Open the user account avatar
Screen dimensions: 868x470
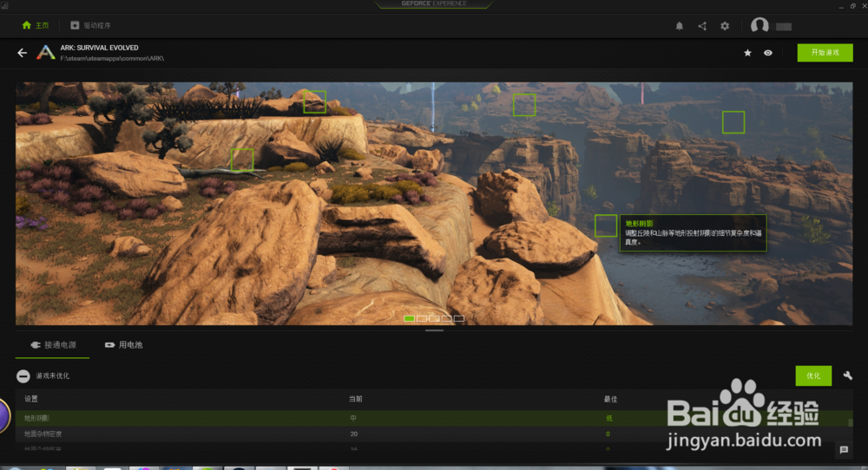(x=759, y=25)
